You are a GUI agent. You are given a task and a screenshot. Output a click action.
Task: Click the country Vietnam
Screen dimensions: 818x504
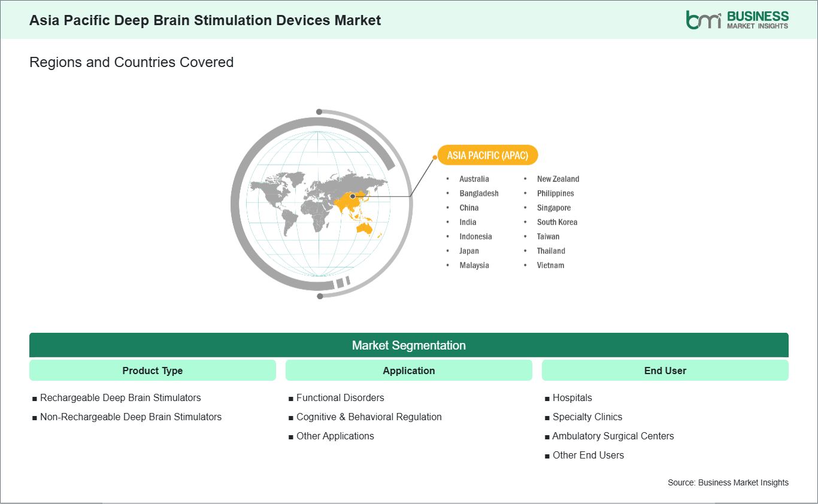tap(551, 265)
